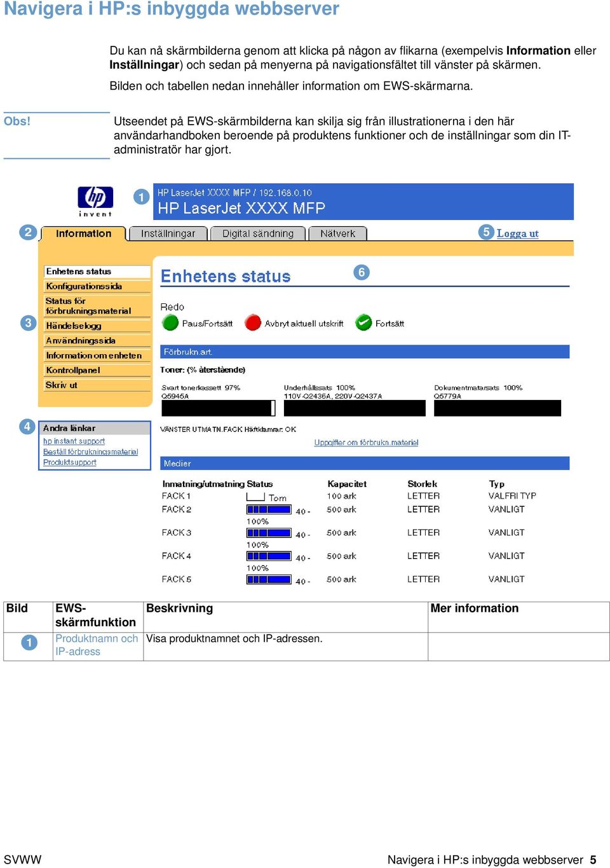The image size is (610, 868).
Task: Click the Underhållssats level bar
Action: [x=355, y=408]
